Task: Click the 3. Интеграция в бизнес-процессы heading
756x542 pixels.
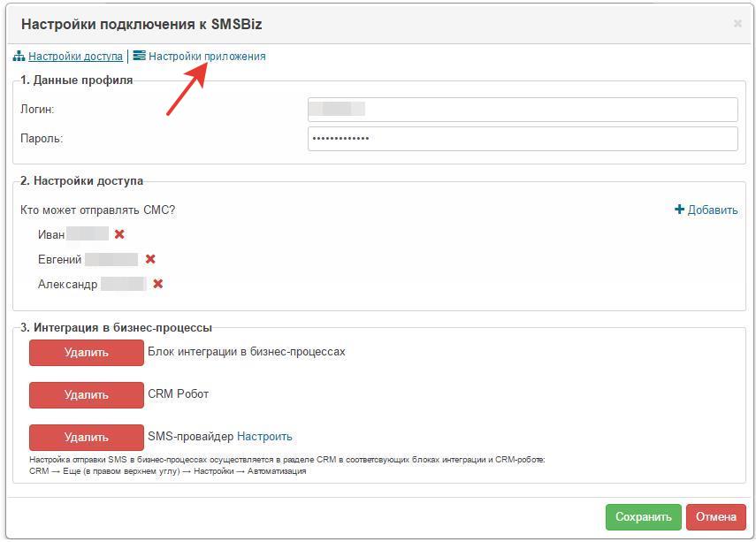Action: (x=116, y=328)
